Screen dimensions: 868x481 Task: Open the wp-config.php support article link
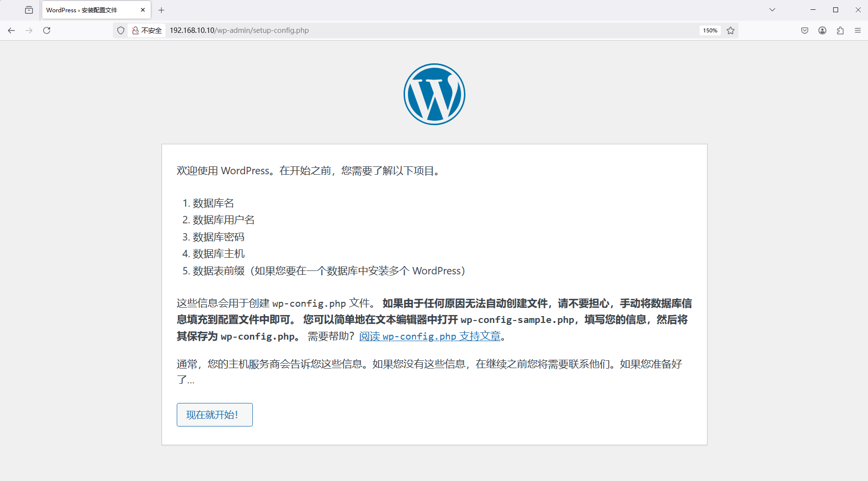pos(430,336)
